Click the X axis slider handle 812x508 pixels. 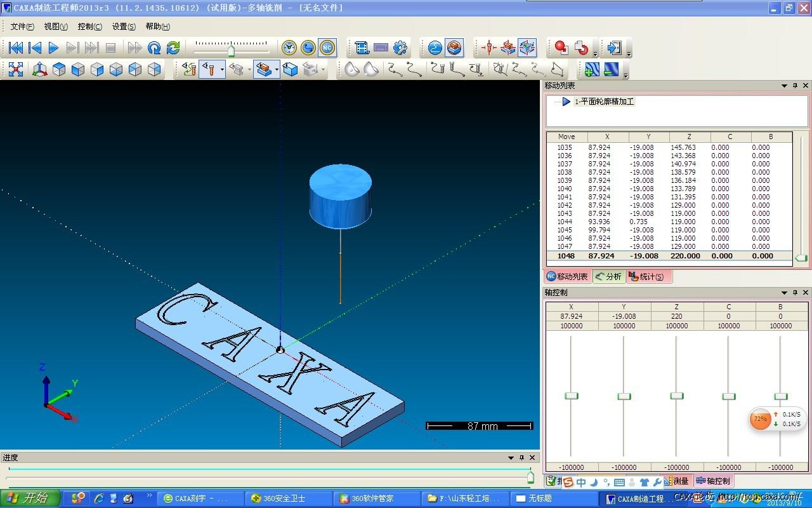572,396
